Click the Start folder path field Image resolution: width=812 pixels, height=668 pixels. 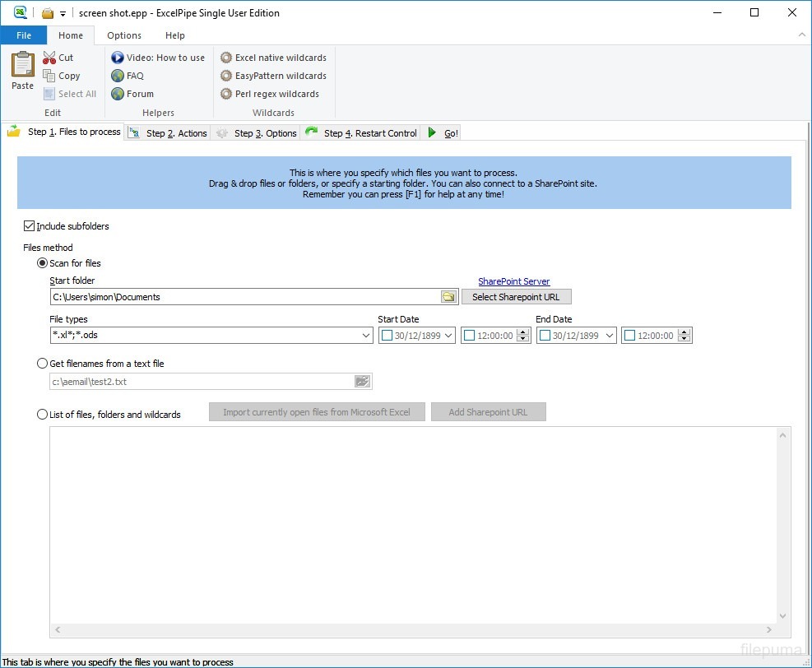(x=244, y=297)
